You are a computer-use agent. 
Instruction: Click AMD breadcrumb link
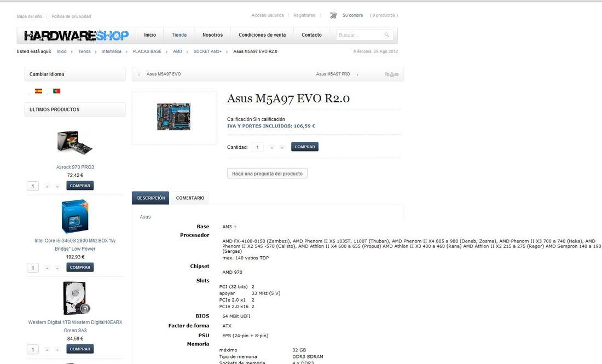click(x=177, y=51)
